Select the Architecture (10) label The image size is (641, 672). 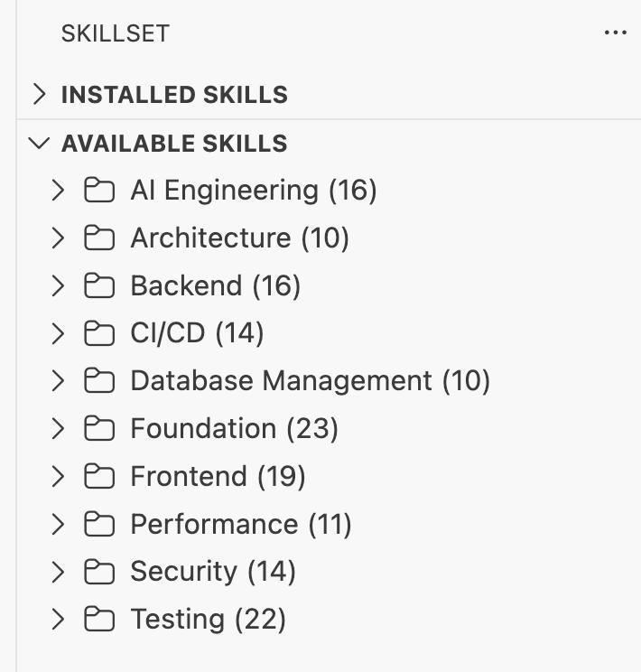(239, 238)
